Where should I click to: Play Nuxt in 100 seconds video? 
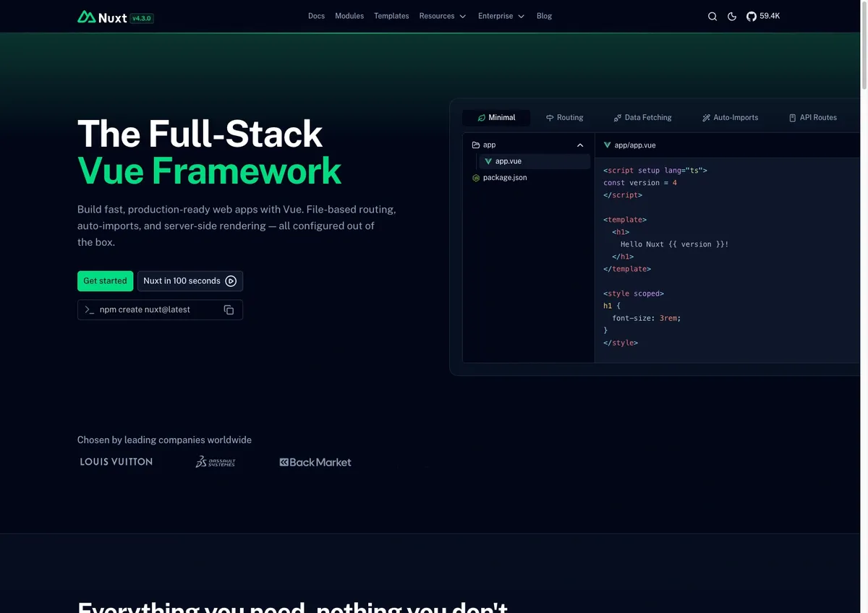click(x=190, y=281)
